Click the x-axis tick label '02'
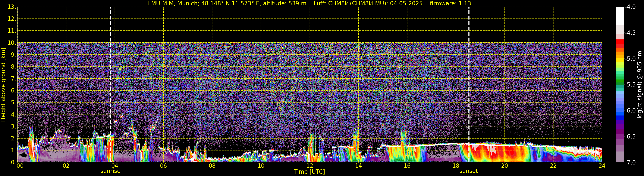The width and height of the screenshot is (644, 176). coord(66,166)
